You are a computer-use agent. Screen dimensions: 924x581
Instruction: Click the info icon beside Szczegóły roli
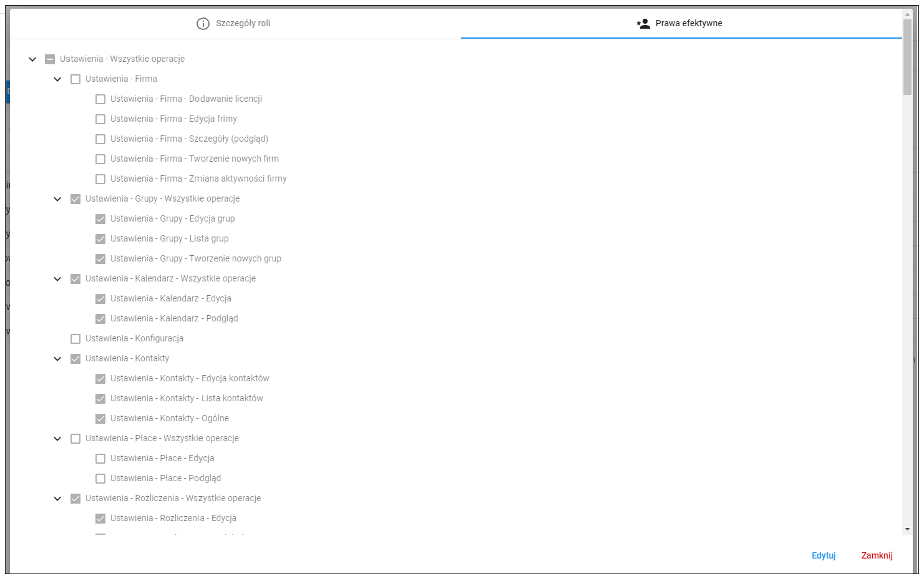click(x=203, y=24)
